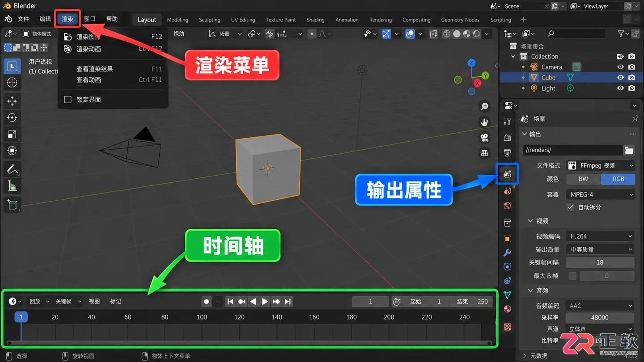Select the Rotate tool

tap(12, 118)
